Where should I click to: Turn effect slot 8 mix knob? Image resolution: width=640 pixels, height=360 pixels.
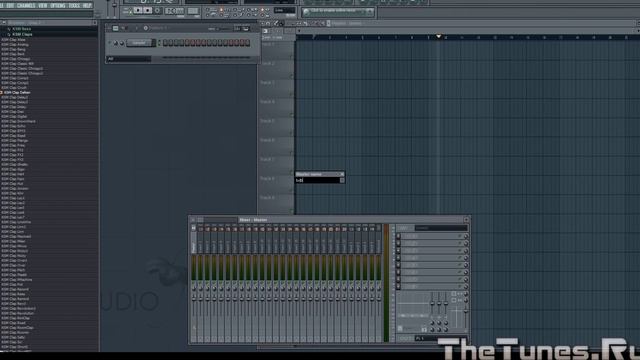click(466, 286)
